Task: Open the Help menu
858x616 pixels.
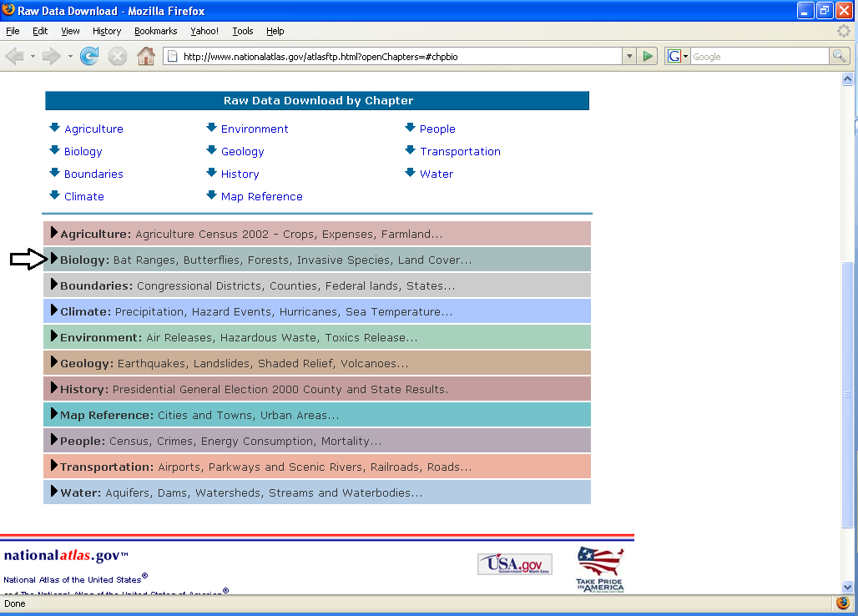Action: click(x=275, y=31)
